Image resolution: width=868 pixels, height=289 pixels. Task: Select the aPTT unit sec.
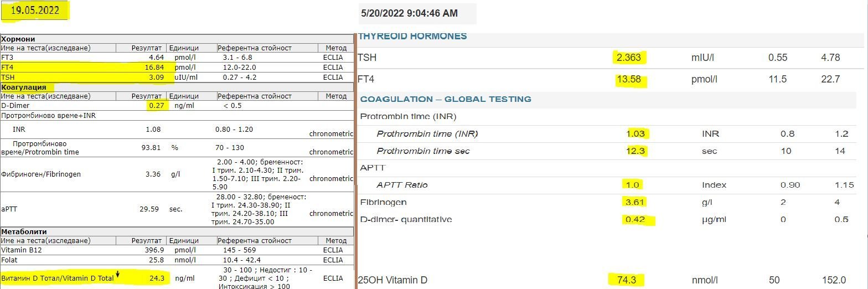click(176, 209)
